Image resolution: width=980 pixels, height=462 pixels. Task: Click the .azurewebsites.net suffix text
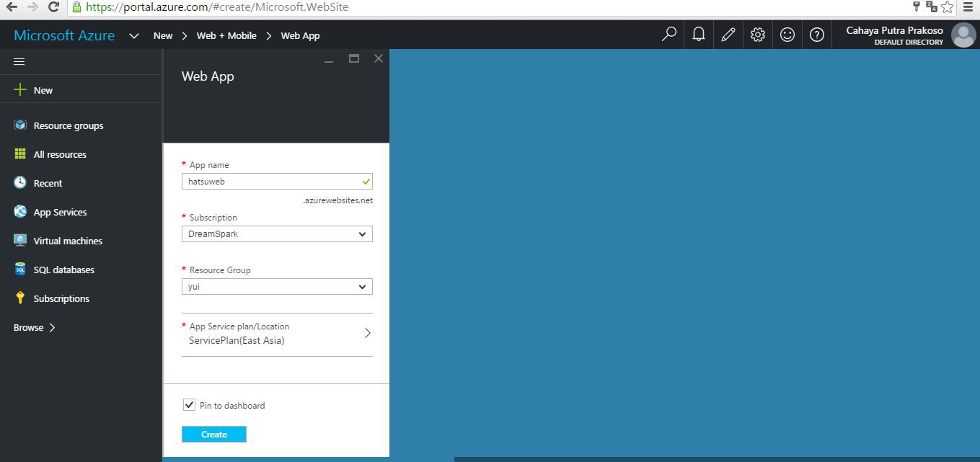click(337, 200)
